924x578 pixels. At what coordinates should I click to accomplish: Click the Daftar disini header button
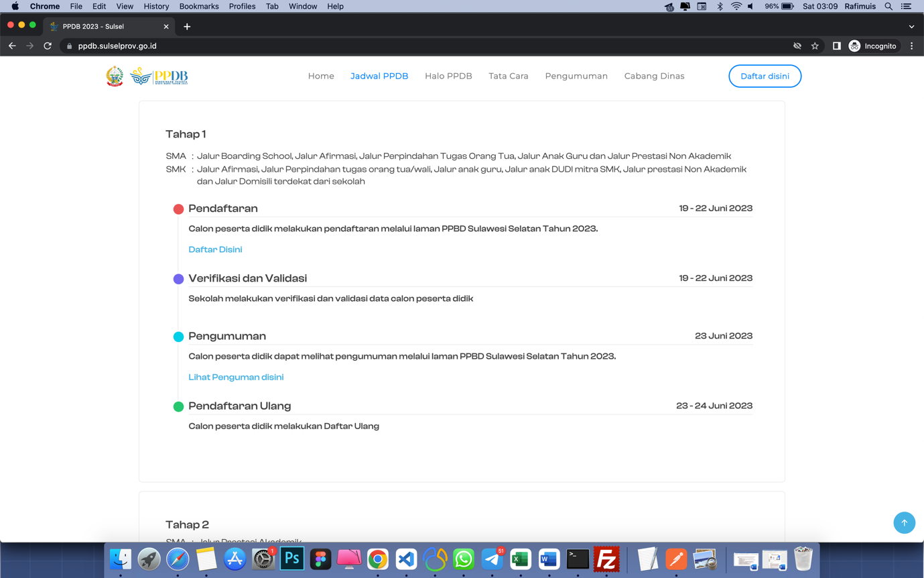pos(765,76)
